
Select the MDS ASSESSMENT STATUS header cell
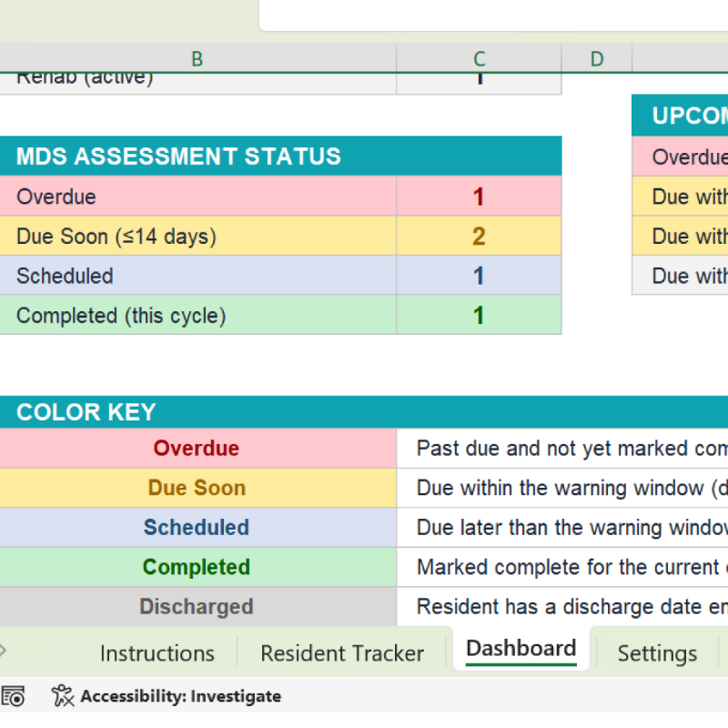280,156
